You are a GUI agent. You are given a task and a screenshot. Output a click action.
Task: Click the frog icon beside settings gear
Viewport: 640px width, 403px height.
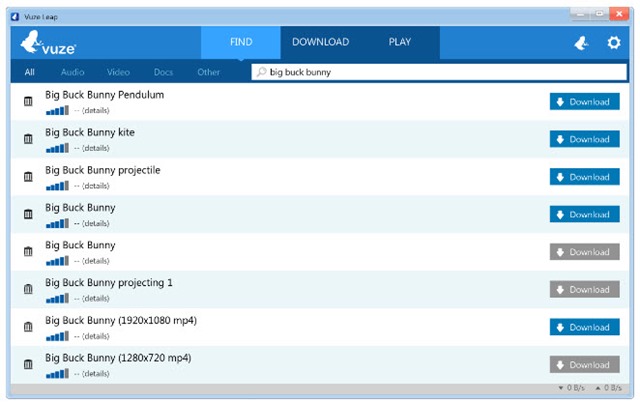[581, 42]
